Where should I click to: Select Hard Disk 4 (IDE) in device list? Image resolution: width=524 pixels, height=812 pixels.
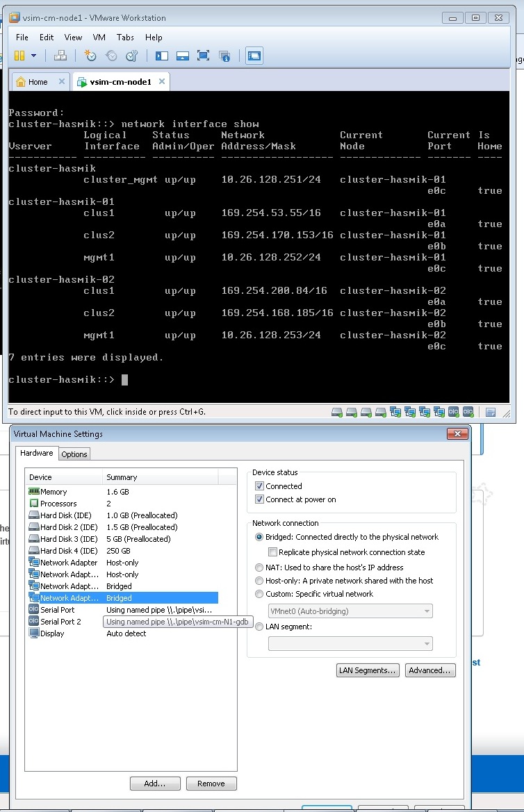click(x=68, y=551)
